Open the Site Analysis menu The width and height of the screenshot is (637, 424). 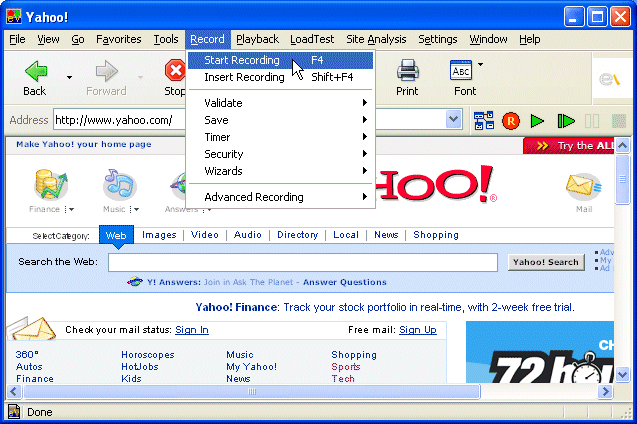376,39
